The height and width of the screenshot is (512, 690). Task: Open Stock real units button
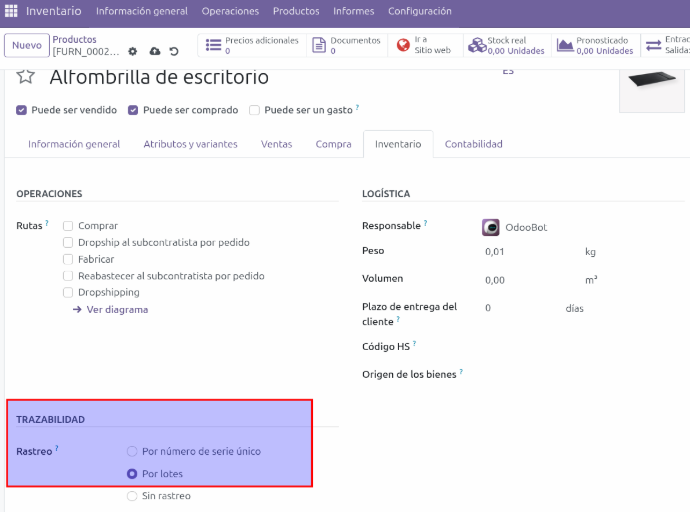point(507,45)
